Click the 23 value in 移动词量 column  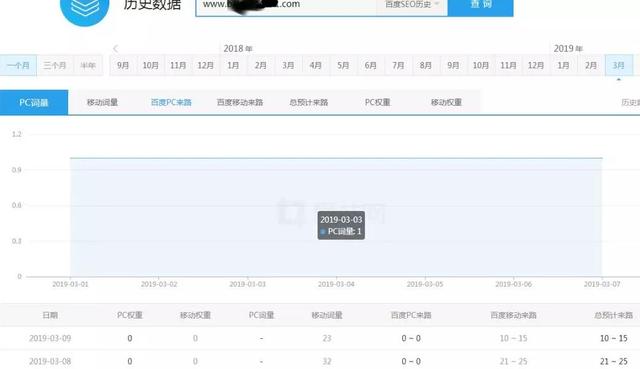tap(327, 338)
